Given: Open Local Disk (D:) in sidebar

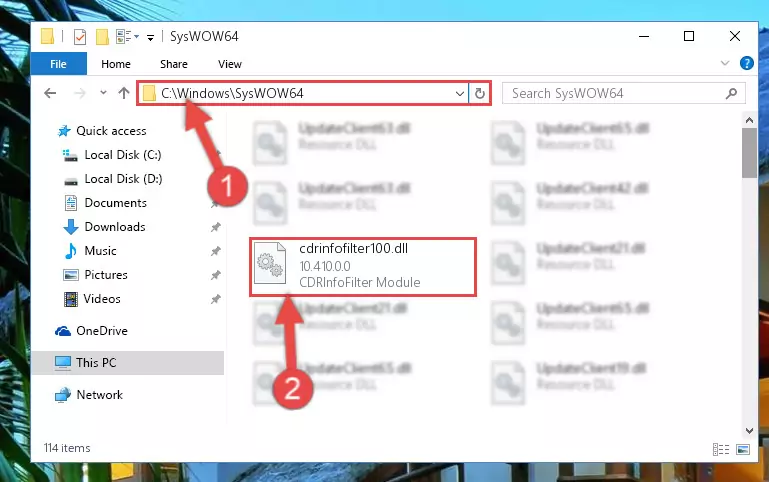Looking at the screenshot, I should coord(123,179).
